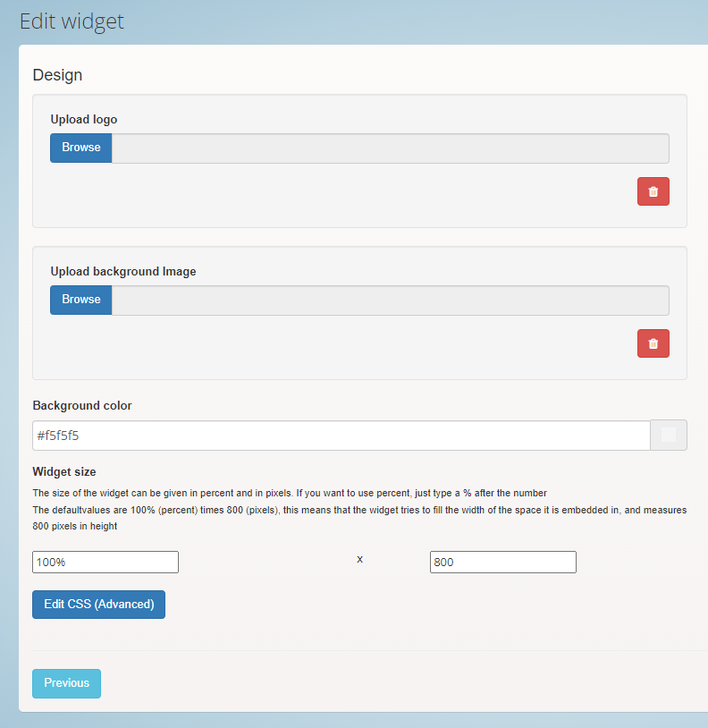Open Edit CSS (Advanced)

point(99,604)
